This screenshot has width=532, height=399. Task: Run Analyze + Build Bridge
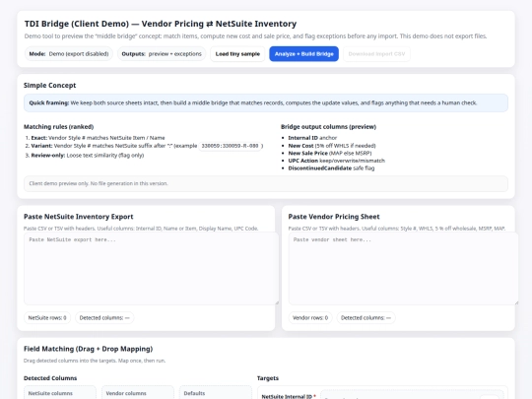pos(304,54)
